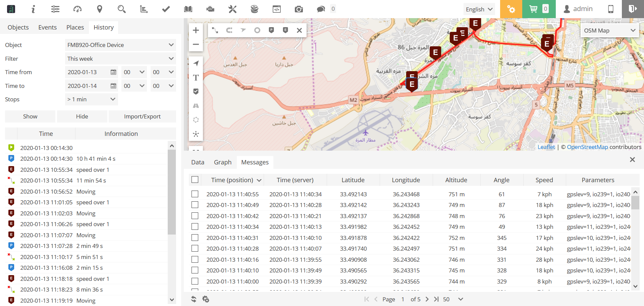Click the Show button

tap(30, 116)
